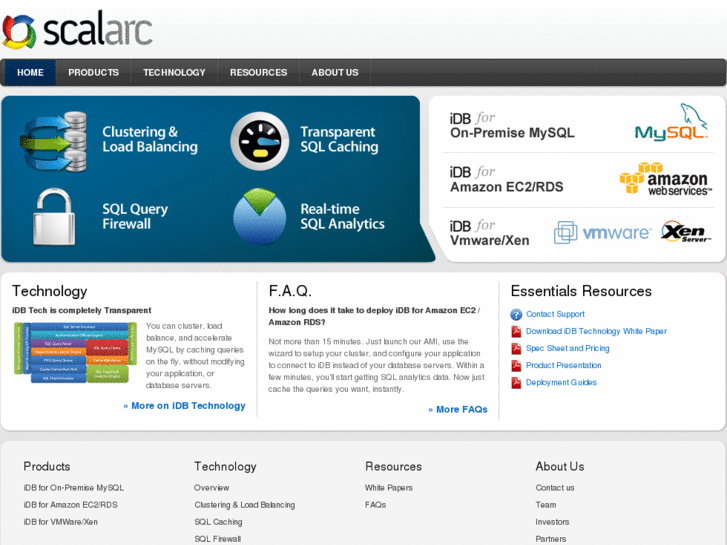This screenshot has height=545, width=727.
Task: Click the Clustering & Load Balancing database icon
Action: pyautogui.click(x=54, y=141)
